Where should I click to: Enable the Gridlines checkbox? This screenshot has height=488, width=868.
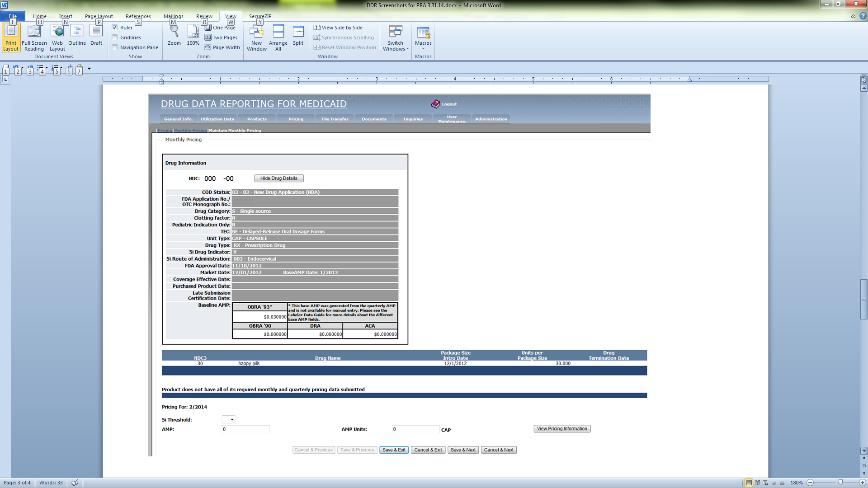point(115,38)
